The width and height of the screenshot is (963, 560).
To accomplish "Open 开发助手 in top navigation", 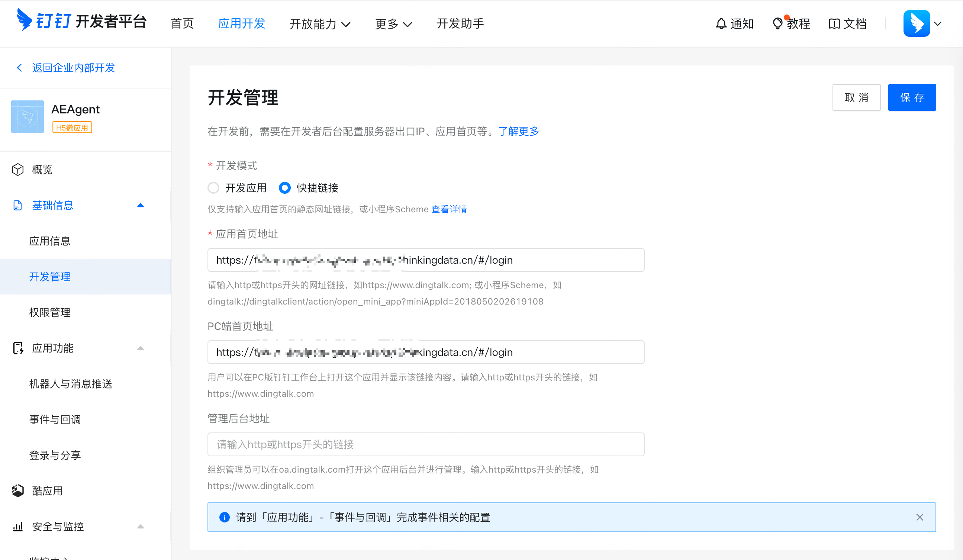I will pos(460,24).
